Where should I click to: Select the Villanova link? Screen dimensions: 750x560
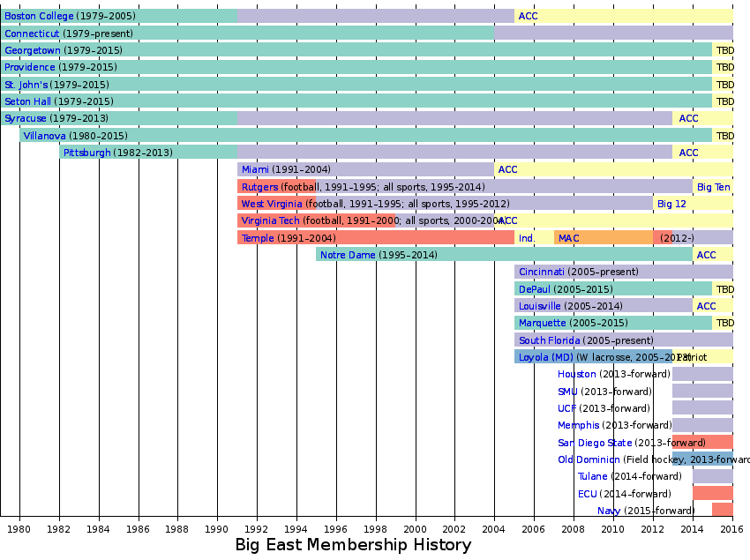[44, 136]
